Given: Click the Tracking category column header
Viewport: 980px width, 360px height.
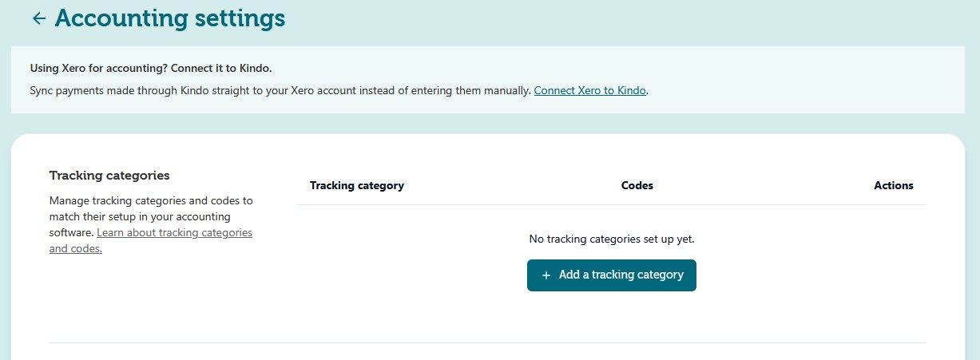Looking at the screenshot, I should 356,186.
